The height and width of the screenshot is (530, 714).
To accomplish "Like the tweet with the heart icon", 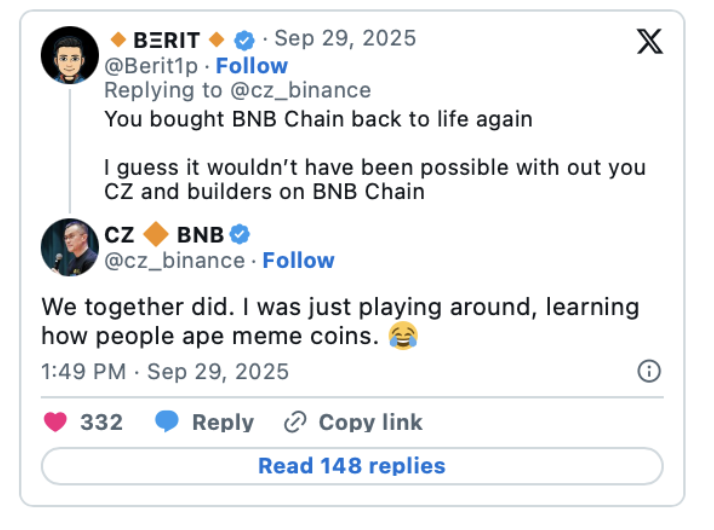I will coord(56,422).
